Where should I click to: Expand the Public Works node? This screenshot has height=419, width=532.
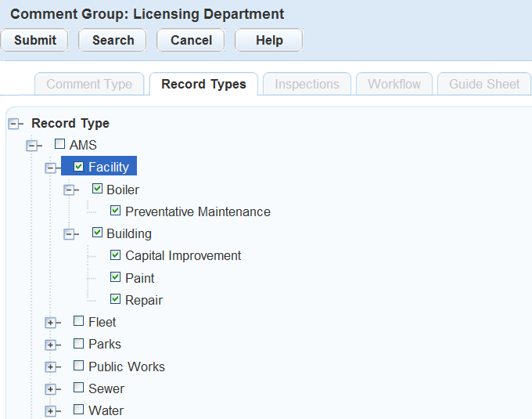coord(51,367)
